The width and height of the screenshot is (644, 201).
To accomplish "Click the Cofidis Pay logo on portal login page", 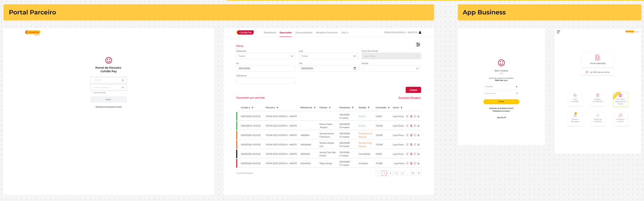I will [x=33, y=33].
